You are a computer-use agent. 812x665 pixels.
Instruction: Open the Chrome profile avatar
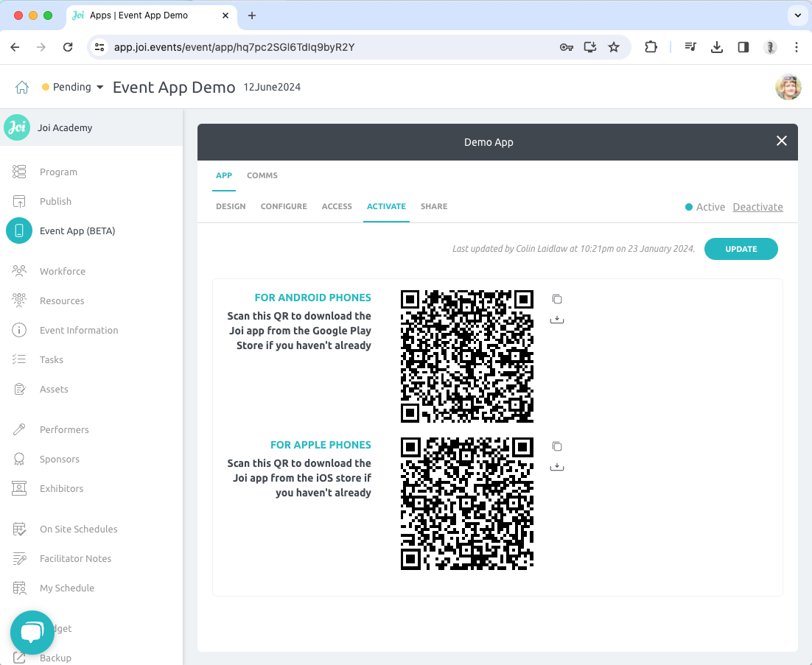click(x=770, y=47)
